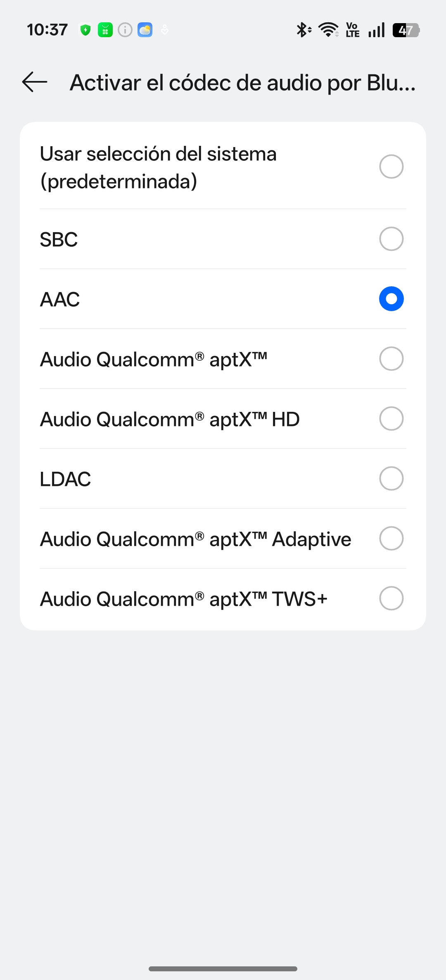The image size is (446, 980).
Task: Tap the VoLTE status icon
Action: [353, 30]
